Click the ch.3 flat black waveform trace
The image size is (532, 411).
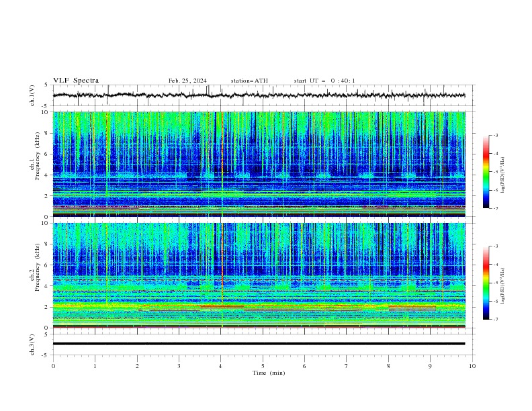coord(259,344)
